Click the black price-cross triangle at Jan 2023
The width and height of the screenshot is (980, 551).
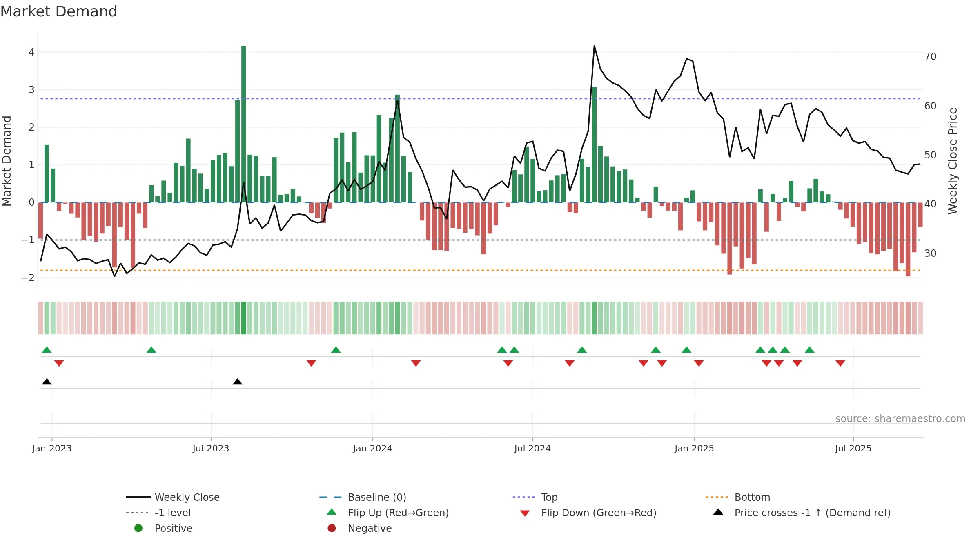pos(47,382)
